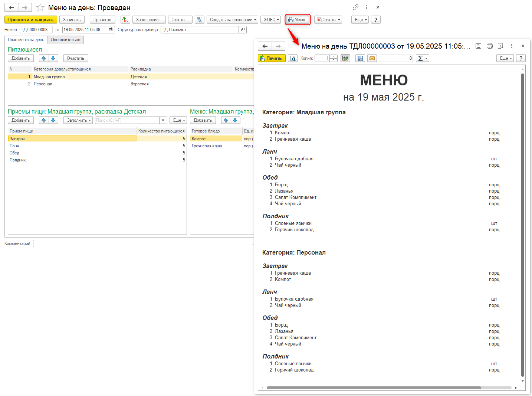Send the menu by email envelope icon
Viewport: 532px width, 396px height.
372,58
